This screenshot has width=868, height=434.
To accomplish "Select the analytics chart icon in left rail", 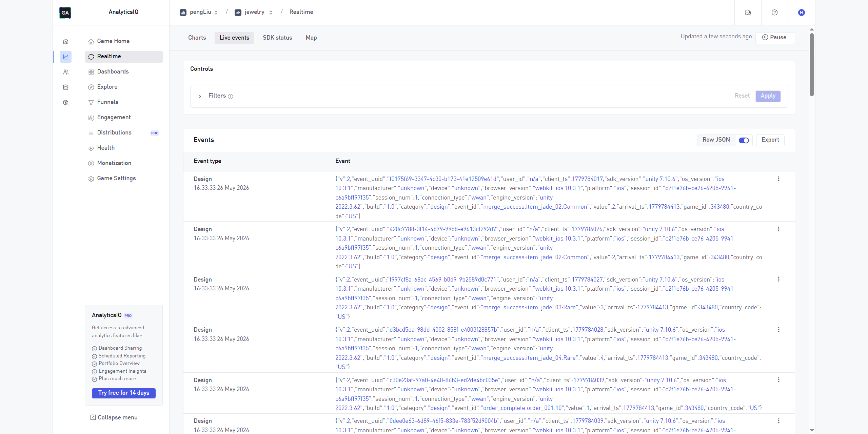I will [x=66, y=57].
